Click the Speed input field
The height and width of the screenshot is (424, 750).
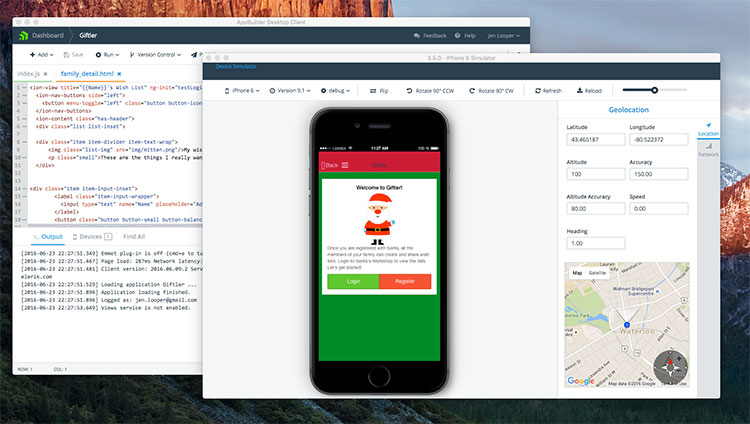659,209
